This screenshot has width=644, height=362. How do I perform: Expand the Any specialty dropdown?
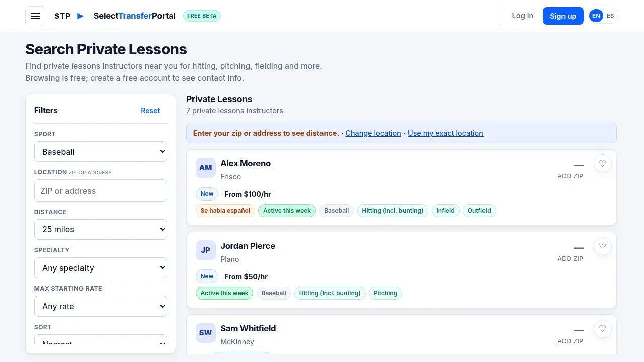[101, 268]
